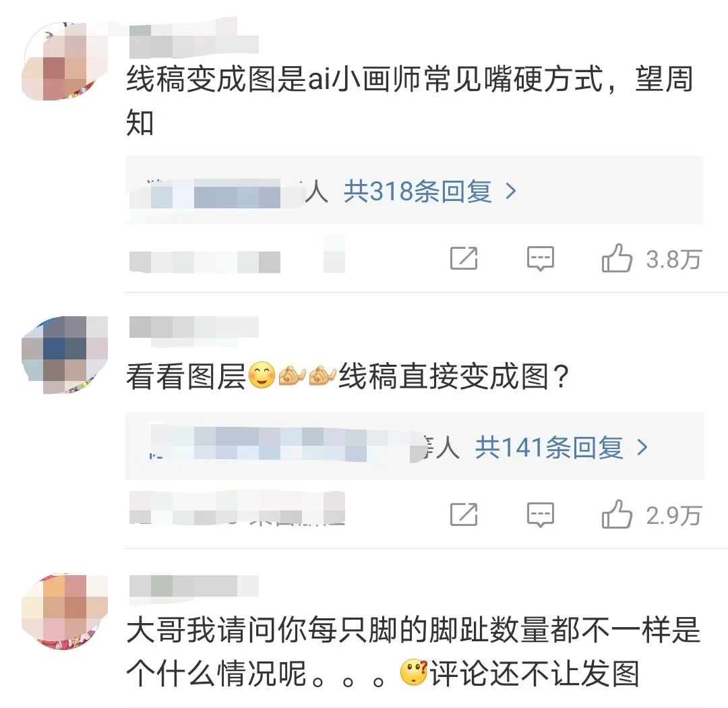Tap reply bubble icon on the 3.8万 comment

pos(541,258)
